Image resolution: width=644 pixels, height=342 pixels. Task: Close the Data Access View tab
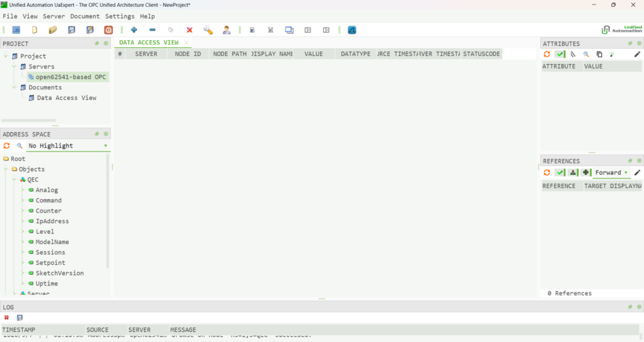point(186,42)
